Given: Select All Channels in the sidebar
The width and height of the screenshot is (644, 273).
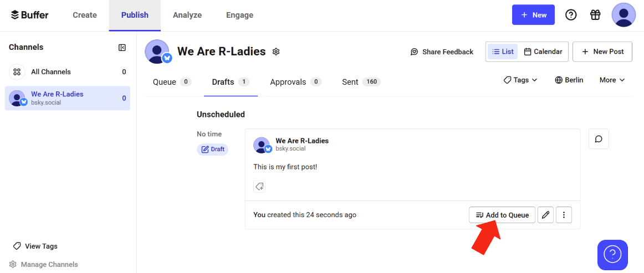Looking at the screenshot, I should [x=68, y=72].
